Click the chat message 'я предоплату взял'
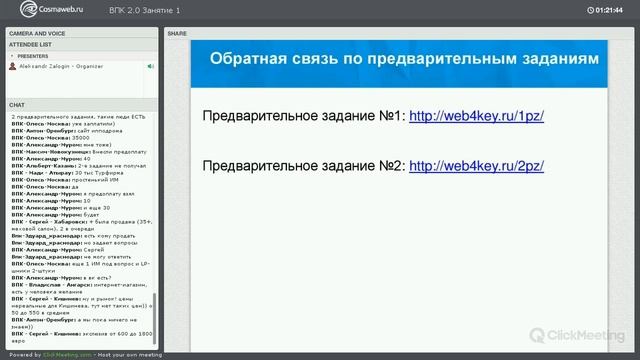 tap(109, 194)
